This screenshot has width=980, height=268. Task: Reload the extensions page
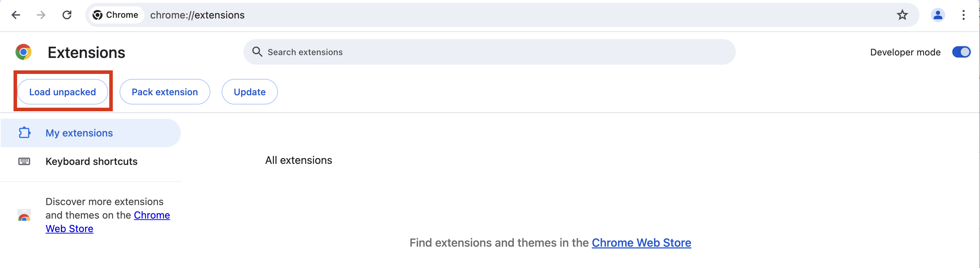[x=67, y=15]
